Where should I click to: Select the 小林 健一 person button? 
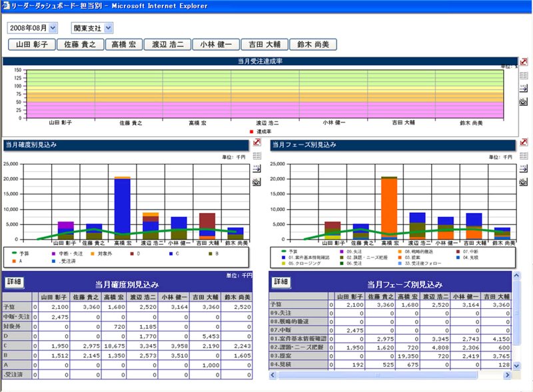coord(216,45)
